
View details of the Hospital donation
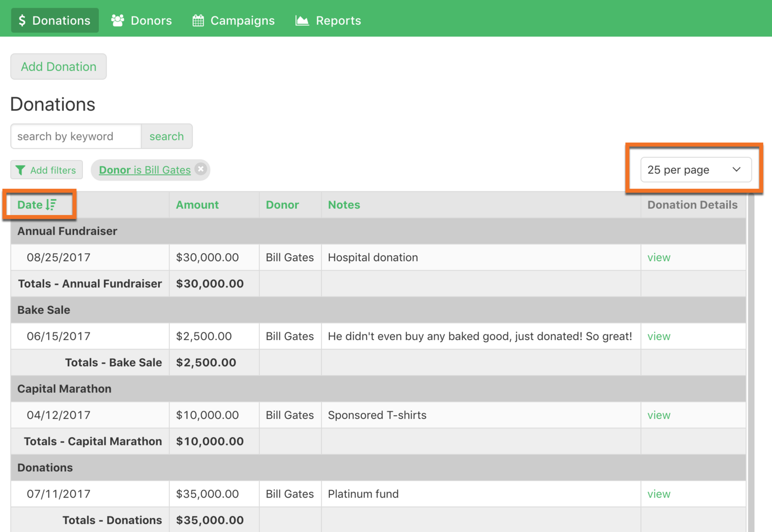coord(659,258)
